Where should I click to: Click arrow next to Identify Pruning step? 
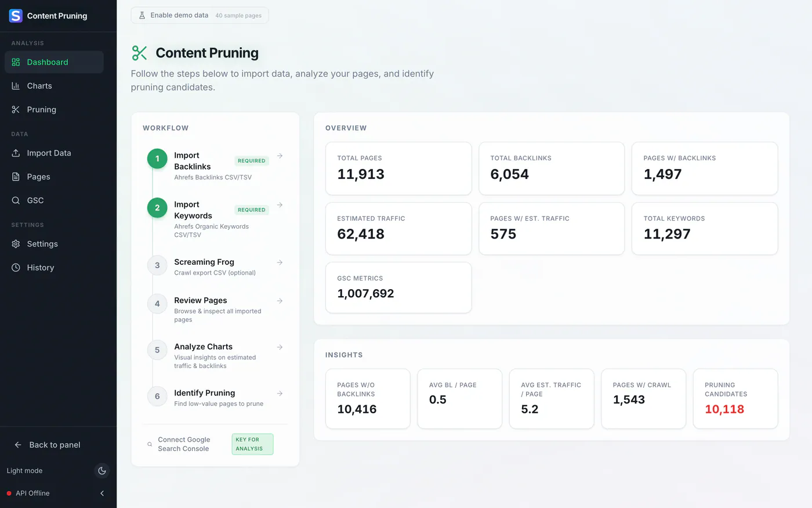280,394
